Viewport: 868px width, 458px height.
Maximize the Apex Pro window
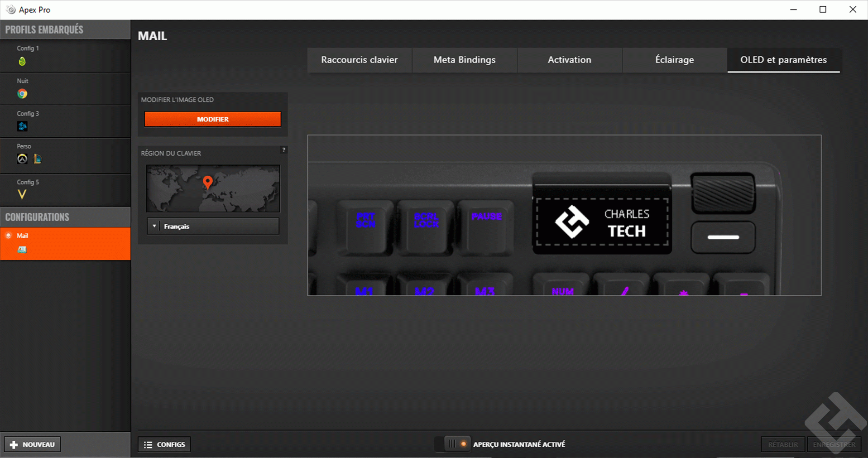pyautogui.click(x=823, y=10)
